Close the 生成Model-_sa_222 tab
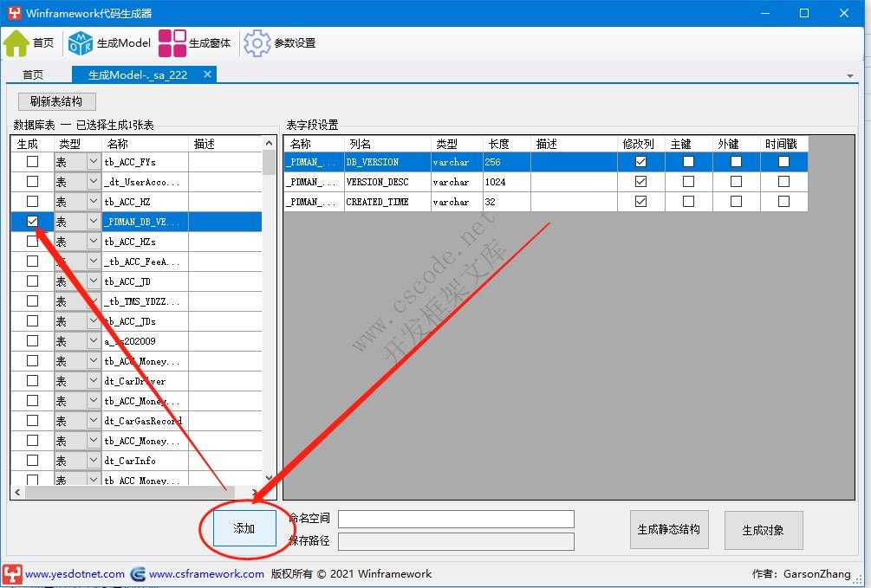The image size is (871, 588). click(206, 74)
